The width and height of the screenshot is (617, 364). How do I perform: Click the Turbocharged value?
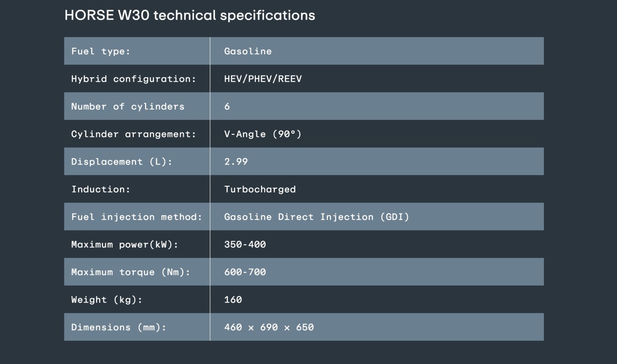coord(260,189)
